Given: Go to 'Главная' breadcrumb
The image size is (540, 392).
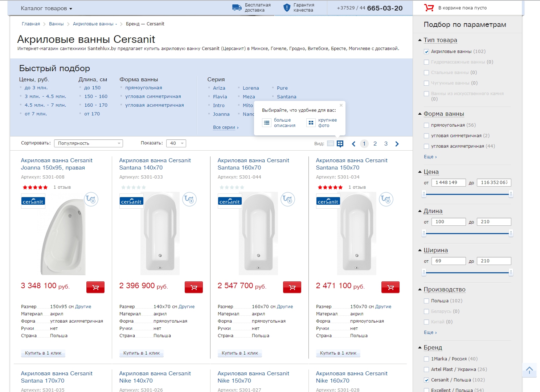Looking at the screenshot, I should pyautogui.click(x=31, y=24).
